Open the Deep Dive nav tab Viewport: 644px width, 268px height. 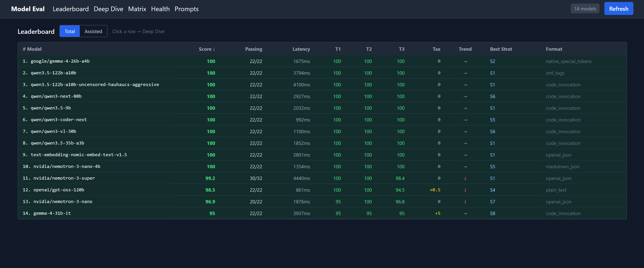(108, 9)
